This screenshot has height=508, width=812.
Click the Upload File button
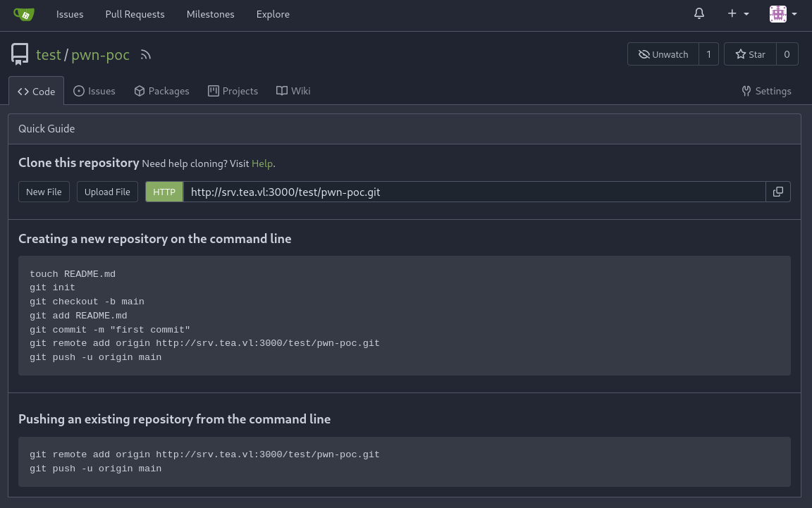107,192
